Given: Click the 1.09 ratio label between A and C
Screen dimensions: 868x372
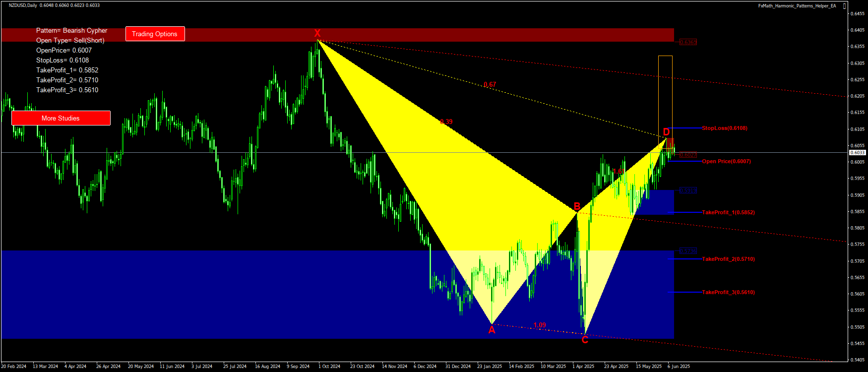Looking at the screenshot, I should pos(540,325).
